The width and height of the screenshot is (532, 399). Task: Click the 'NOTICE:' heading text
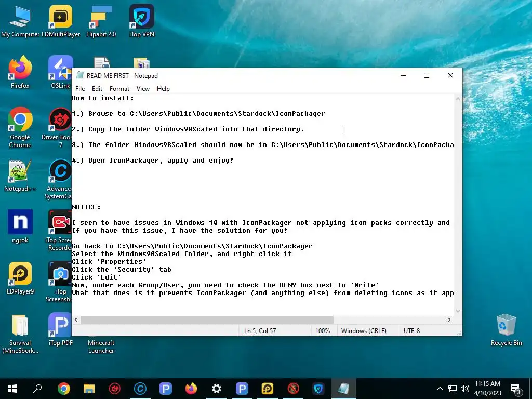pos(87,207)
